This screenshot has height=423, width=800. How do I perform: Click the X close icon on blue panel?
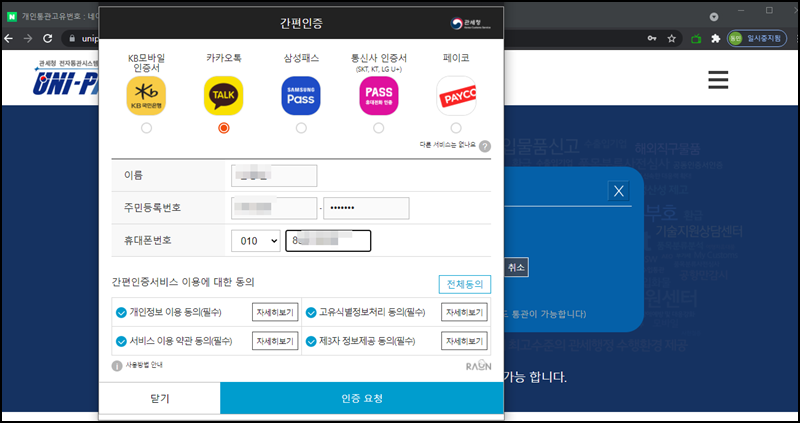pos(618,191)
